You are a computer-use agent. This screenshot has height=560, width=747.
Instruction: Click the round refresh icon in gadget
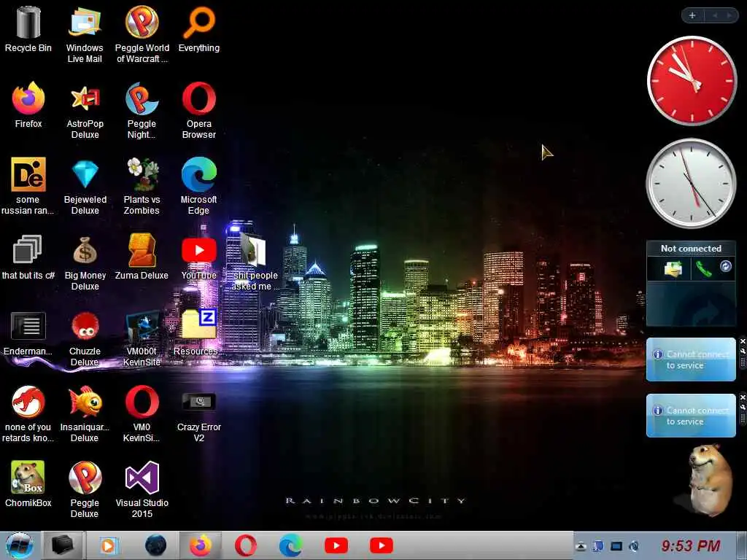[726, 266]
